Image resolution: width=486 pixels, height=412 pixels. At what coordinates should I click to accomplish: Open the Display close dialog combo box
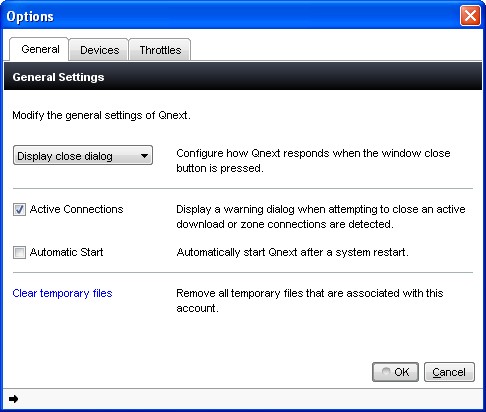(83, 155)
